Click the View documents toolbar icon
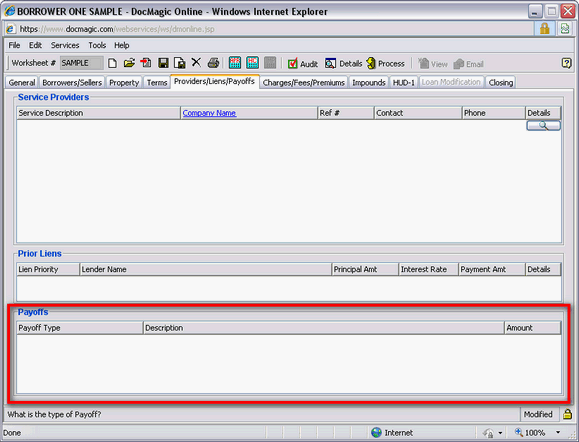Viewport: 579px width, 442px height. (432, 64)
